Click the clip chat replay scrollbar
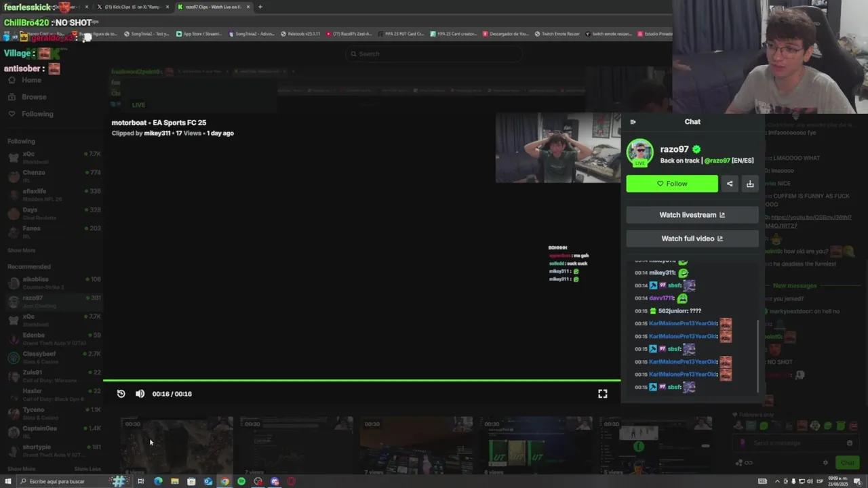Screen dimensions: 868x488 click(x=757, y=356)
